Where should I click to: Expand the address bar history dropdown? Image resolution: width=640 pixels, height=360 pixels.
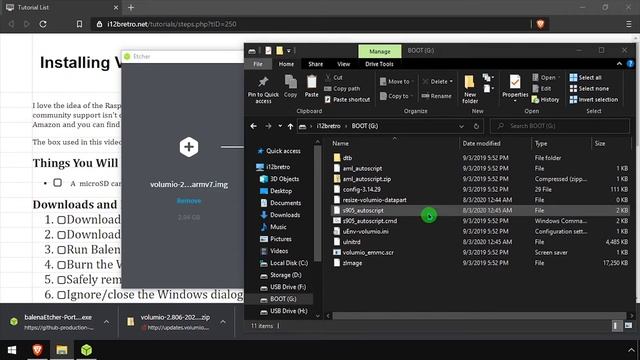coord(461,126)
